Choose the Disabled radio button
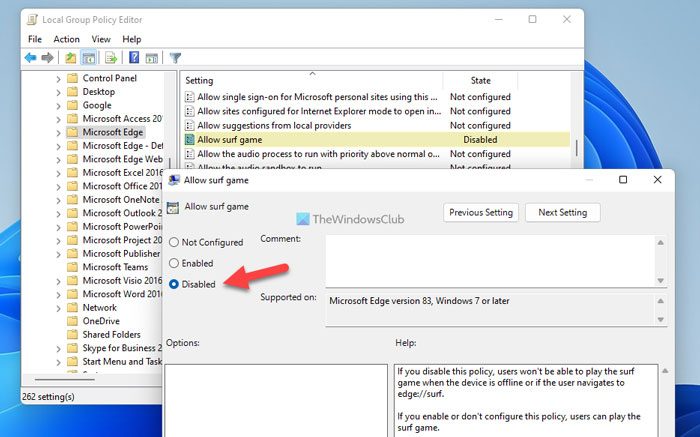Screen dimensions: 700x437 tap(175, 284)
